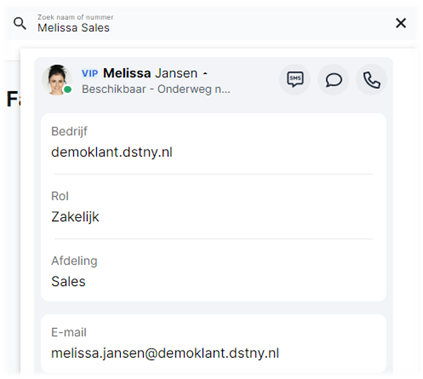The height and width of the screenshot is (379, 423).
Task: Click the blue VIP badge
Action: pyautogui.click(x=90, y=73)
